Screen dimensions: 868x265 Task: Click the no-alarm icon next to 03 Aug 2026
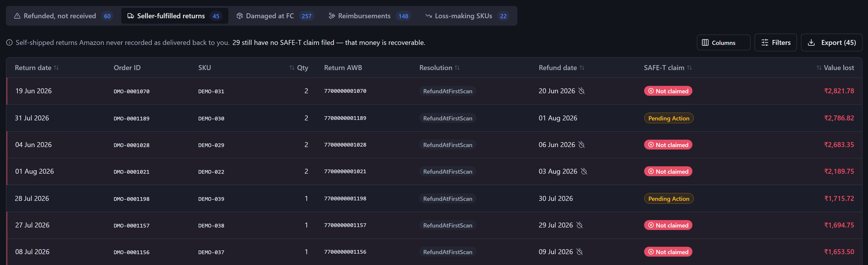584,171
